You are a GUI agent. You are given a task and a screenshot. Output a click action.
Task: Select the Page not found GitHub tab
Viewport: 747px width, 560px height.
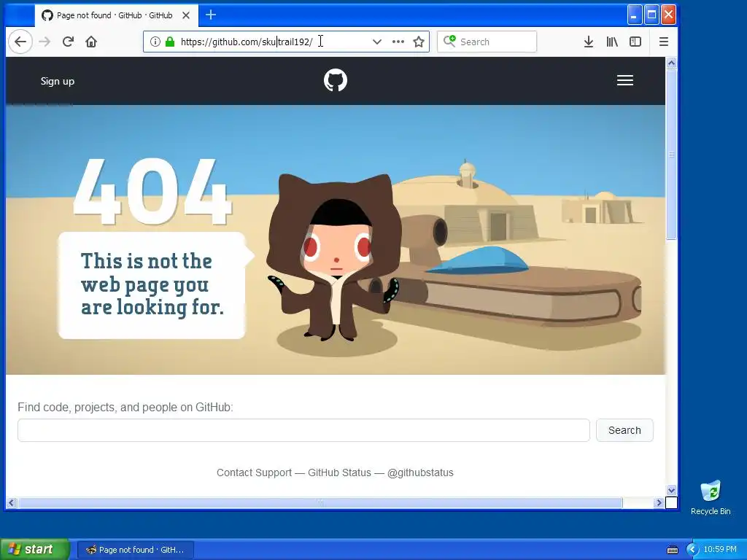[x=116, y=15]
